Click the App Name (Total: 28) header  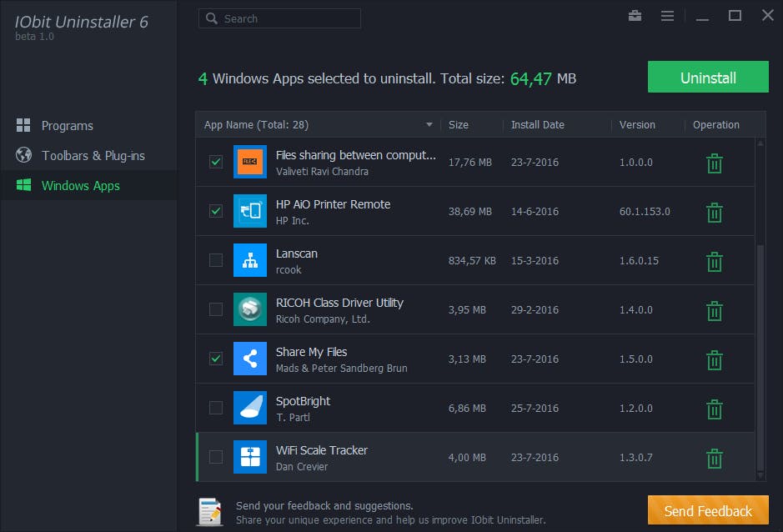(x=256, y=125)
